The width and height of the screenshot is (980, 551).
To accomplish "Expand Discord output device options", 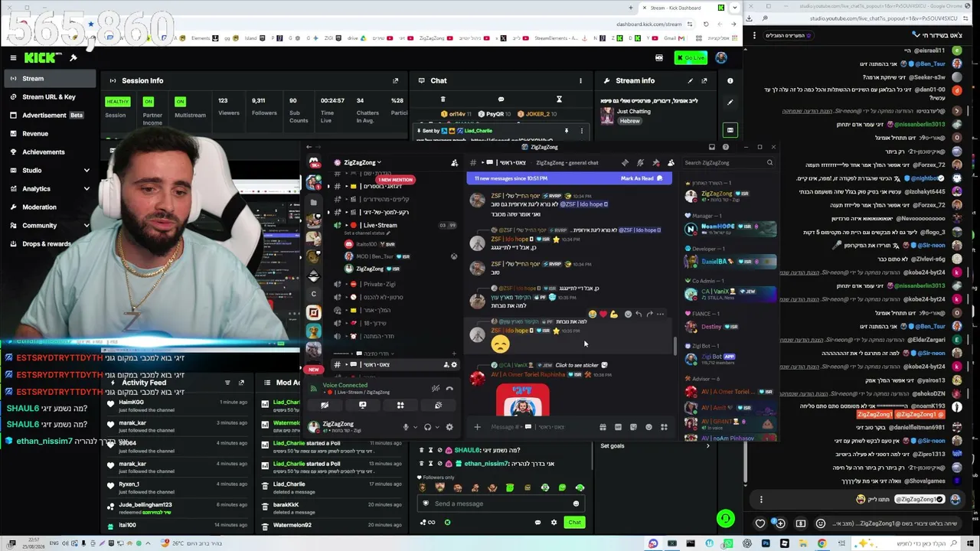I will coord(437,427).
